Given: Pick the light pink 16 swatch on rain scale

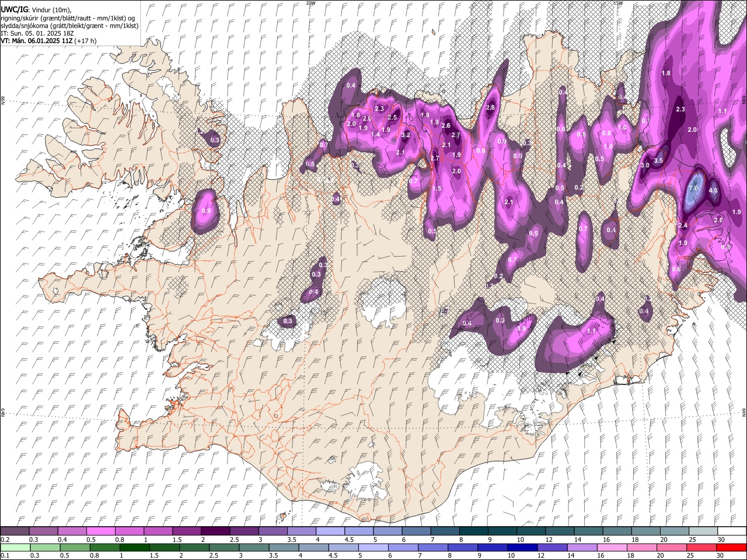Looking at the screenshot, I should click(612, 547).
